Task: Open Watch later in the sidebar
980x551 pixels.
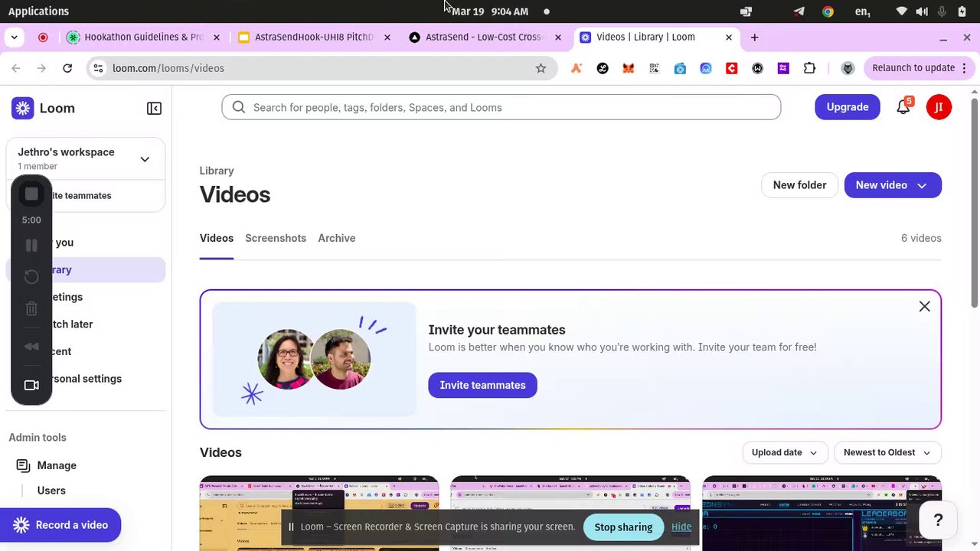Action: pos(86,324)
